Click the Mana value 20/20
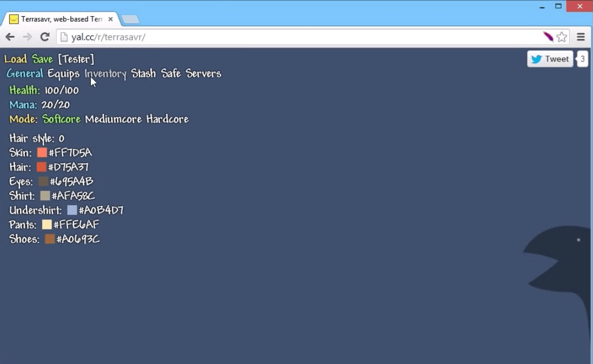 click(x=56, y=105)
